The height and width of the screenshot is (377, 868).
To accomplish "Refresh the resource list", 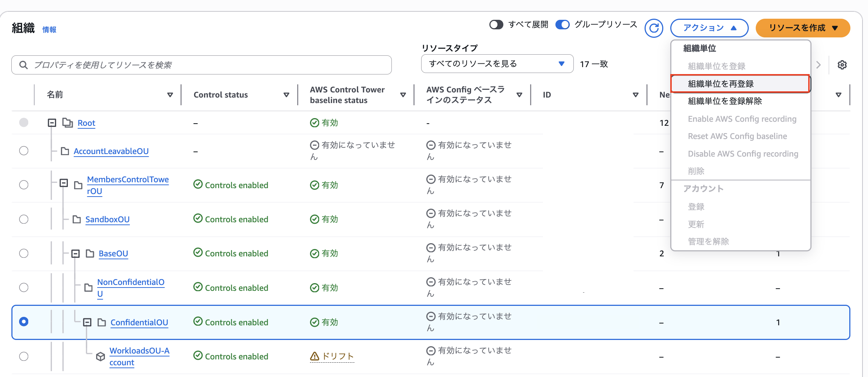I will pos(654,28).
